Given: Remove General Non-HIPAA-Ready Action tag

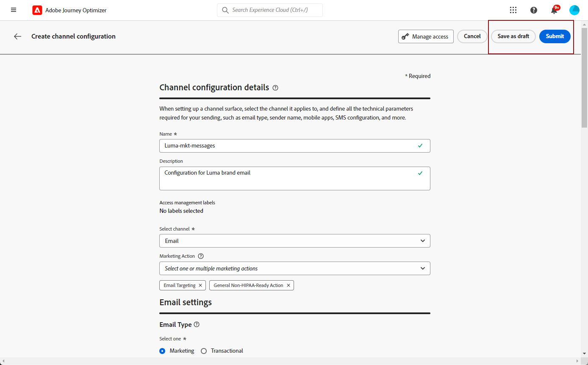Looking at the screenshot, I should [x=288, y=285].
